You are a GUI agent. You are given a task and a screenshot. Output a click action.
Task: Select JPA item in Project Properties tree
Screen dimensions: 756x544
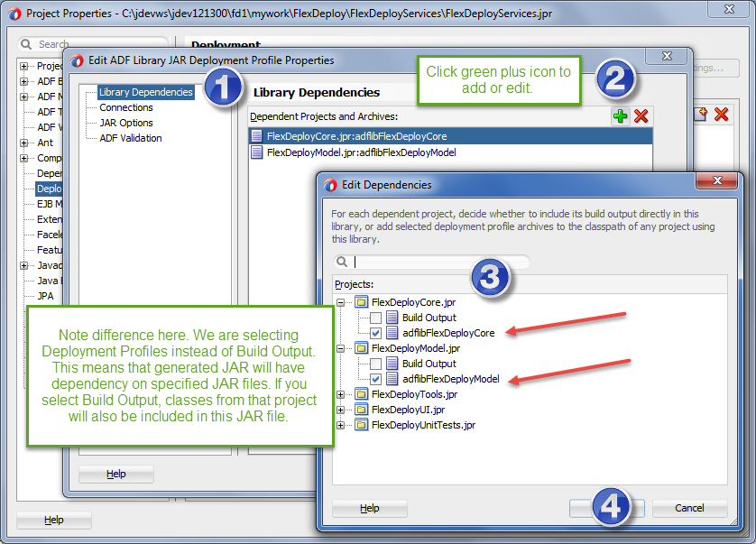(x=45, y=296)
